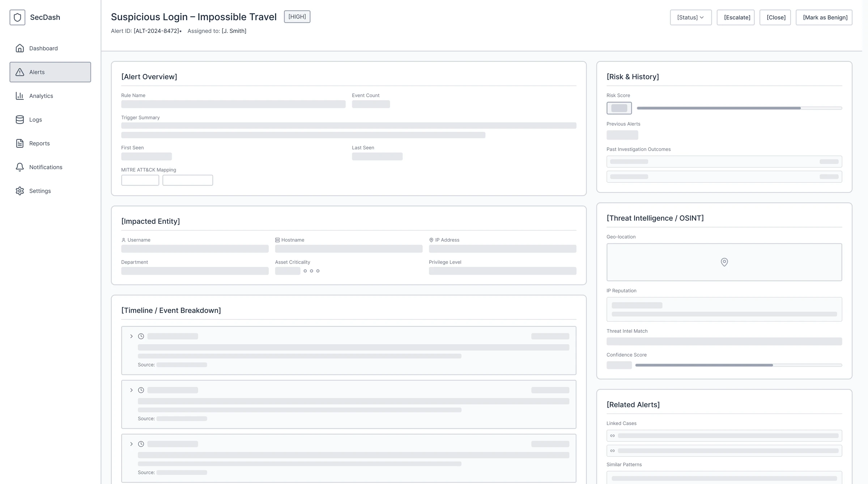Viewport: 868px width, 484px height.
Task: Click the first timeline event clock icon
Action: pyautogui.click(x=141, y=336)
